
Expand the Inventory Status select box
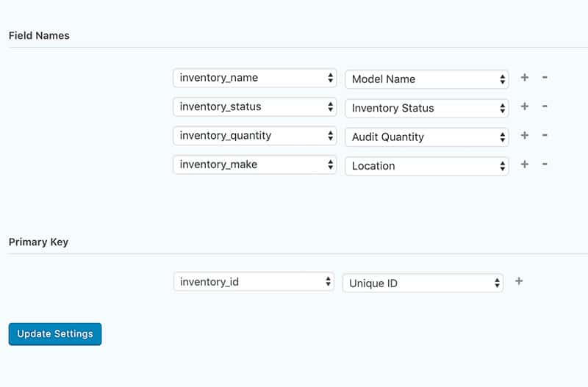[x=427, y=108]
